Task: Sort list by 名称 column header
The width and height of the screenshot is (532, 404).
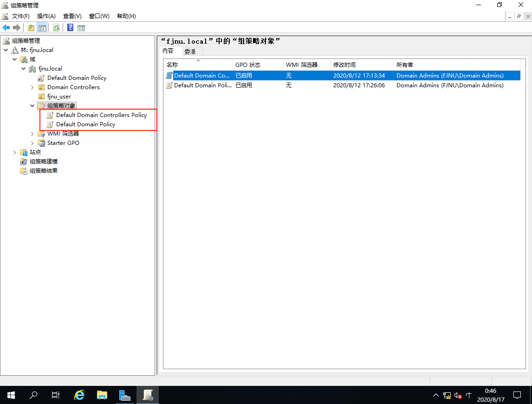Action: click(x=198, y=65)
